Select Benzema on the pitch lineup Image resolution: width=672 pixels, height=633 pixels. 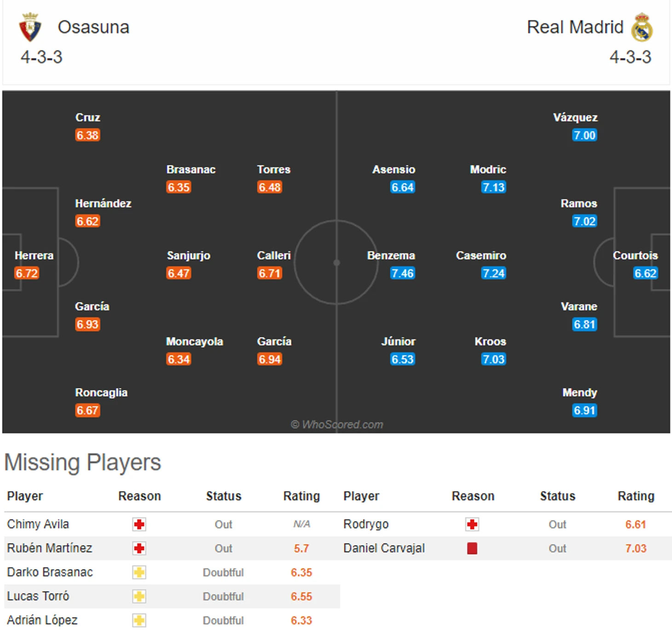coord(391,256)
